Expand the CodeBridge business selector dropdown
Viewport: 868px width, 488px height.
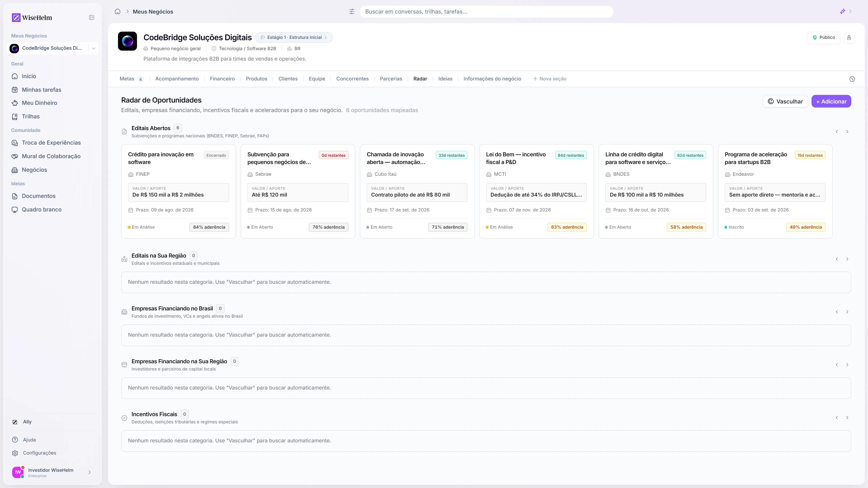[x=94, y=48]
